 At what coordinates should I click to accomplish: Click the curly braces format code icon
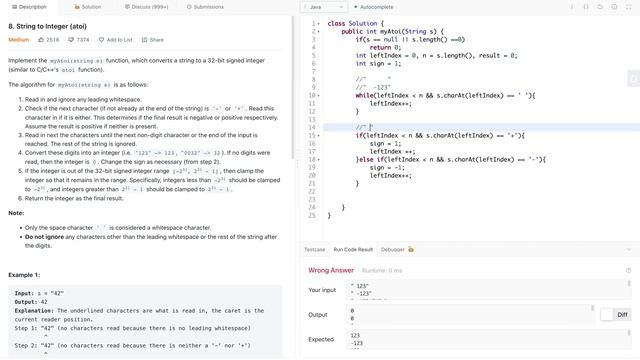click(x=586, y=7)
